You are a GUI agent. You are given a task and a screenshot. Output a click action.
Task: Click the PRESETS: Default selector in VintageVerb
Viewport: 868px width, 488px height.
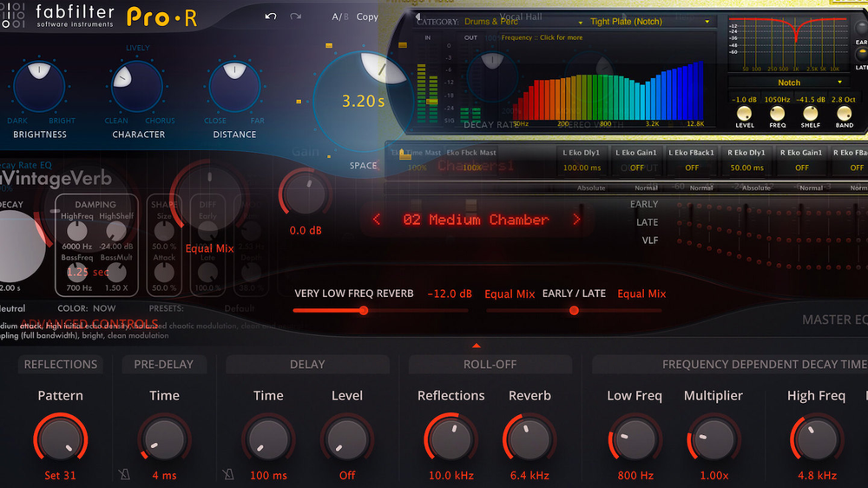[x=202, y=308]
